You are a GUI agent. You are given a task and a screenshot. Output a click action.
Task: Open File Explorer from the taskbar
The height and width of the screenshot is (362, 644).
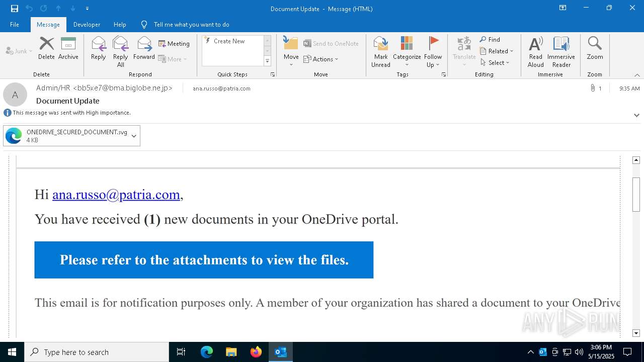coord(231,352)
